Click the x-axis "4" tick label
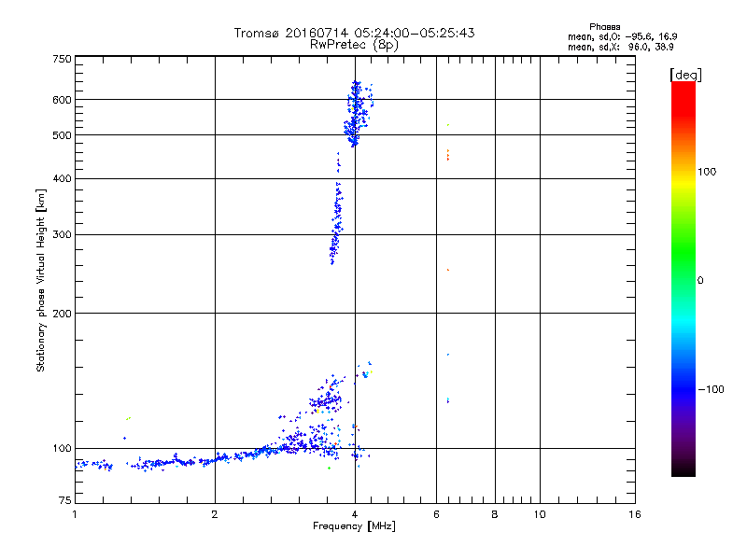The image size is (747, 560). pyautogui.click(x=355, y=514)
